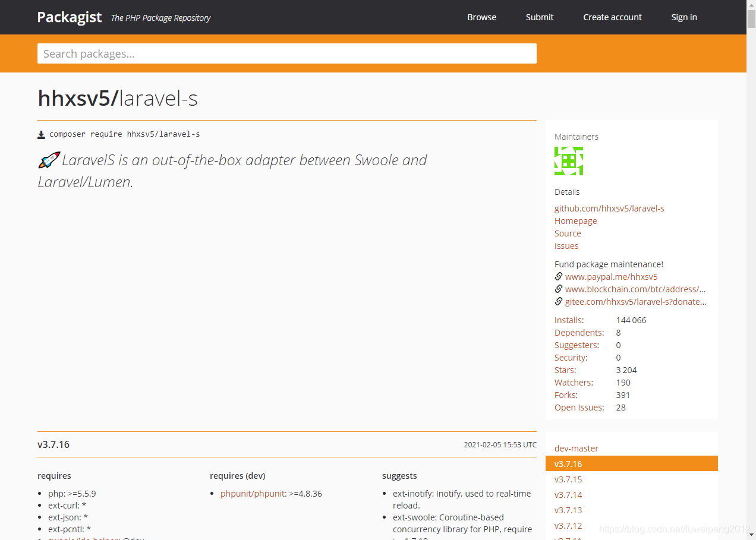Open the Packagist home logo

tap(70, 17)
